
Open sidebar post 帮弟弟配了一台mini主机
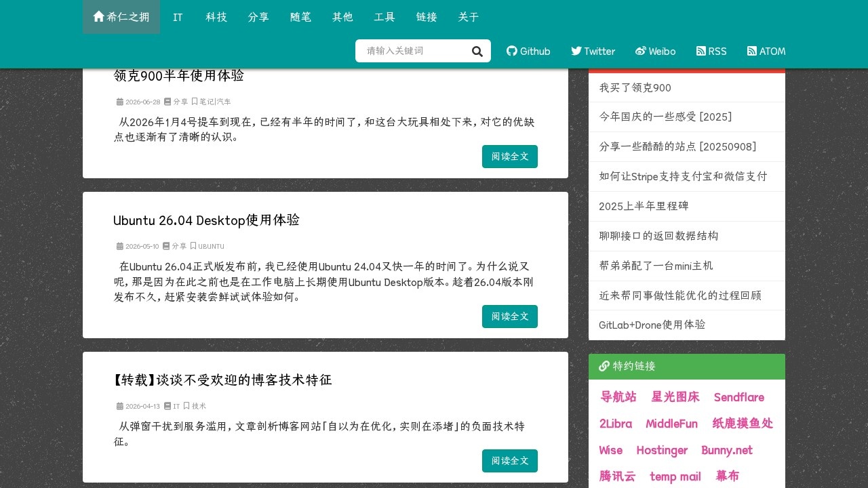coord(656,266)
